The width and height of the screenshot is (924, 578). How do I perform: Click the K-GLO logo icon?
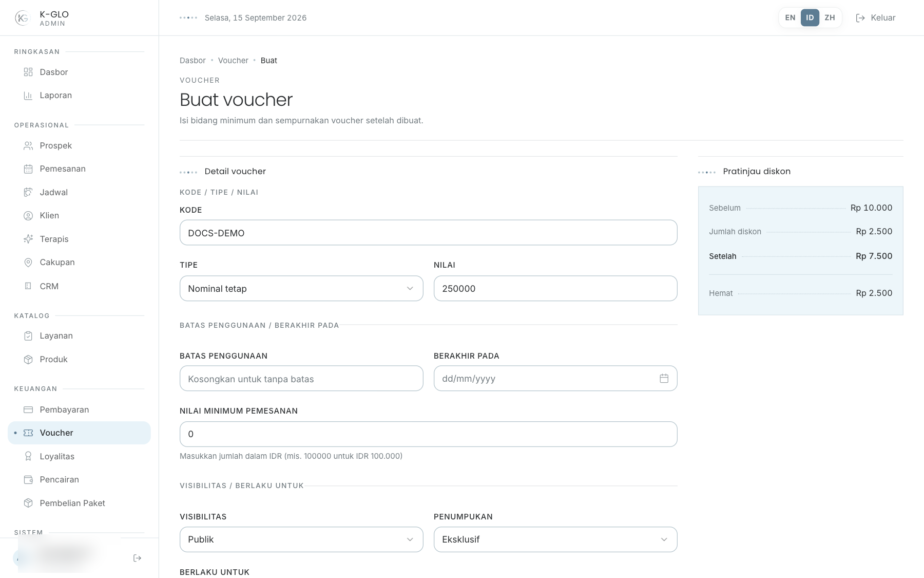(23, 18)
